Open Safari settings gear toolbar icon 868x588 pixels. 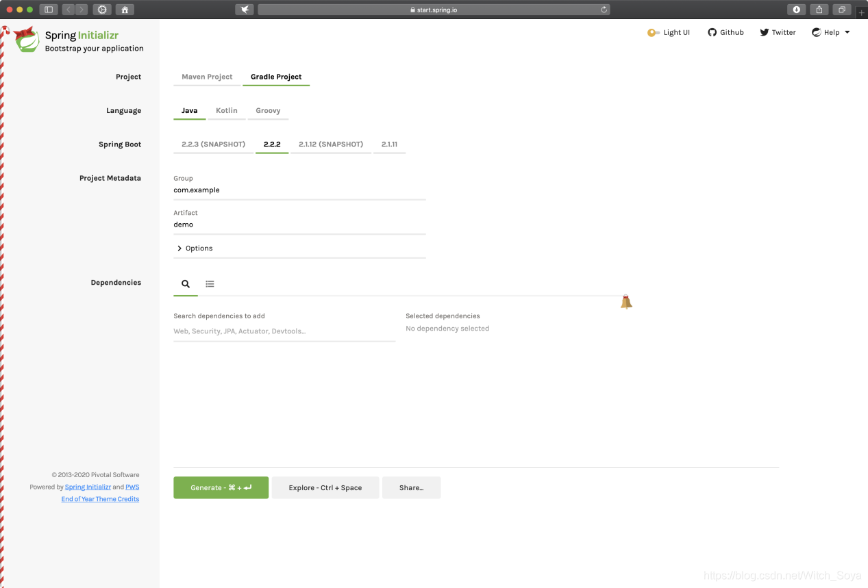[103, 10]
